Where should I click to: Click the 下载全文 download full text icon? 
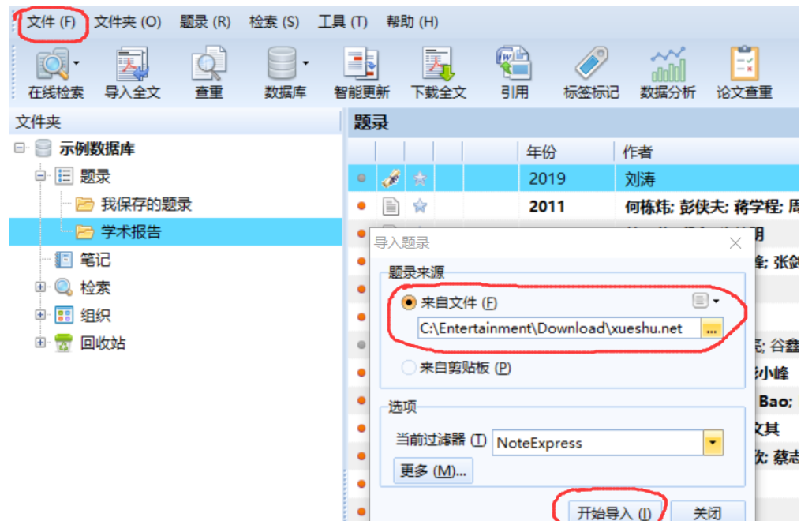pyautogui.click(x=438, y=65)
